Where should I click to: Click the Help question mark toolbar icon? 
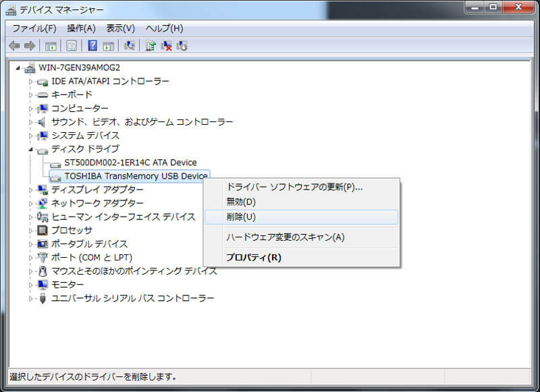tap(92, 45)
